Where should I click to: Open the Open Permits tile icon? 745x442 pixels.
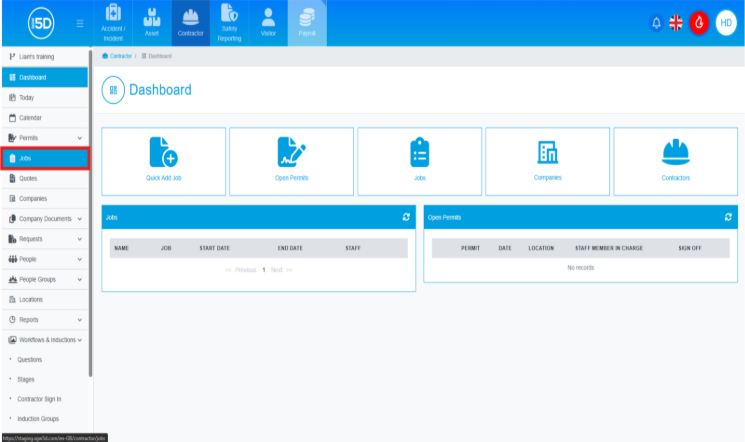click(291, 152)
